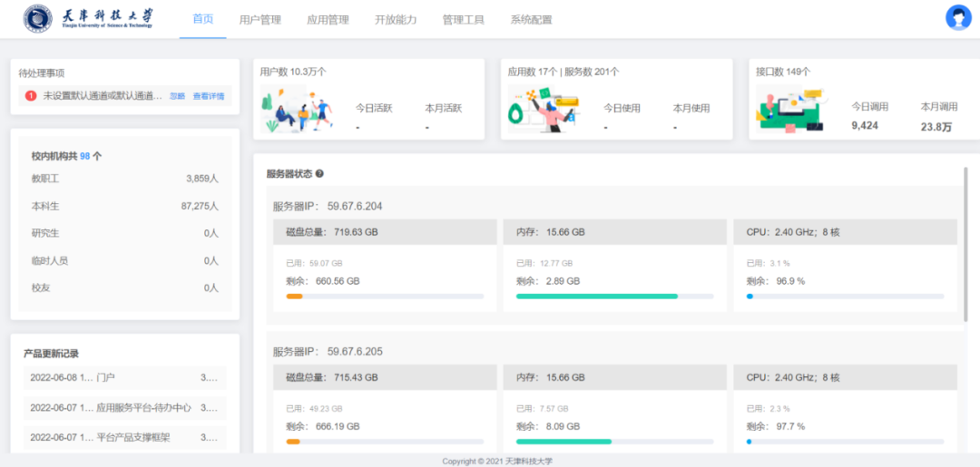Click the red alert badge in 待处理事项
Image resolution: width=980 pixels, height=467 pixels.
pyautogui.click(x=31, y=95)
